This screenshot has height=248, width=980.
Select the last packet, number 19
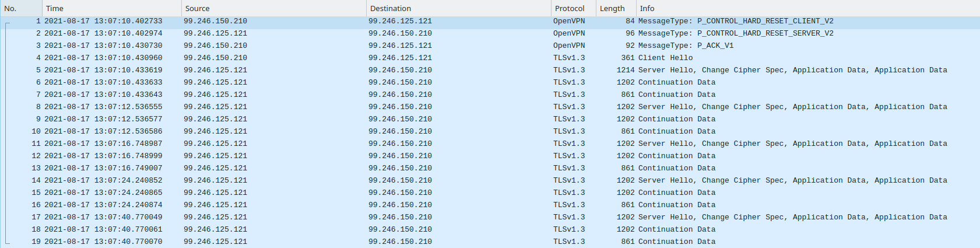point(676,242)
